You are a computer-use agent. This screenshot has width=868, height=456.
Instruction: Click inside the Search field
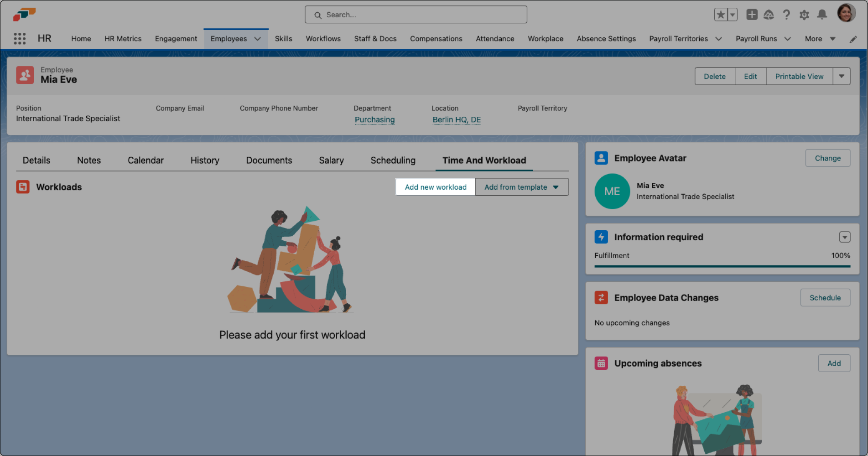pyautogui.click(x=415, y=14)
